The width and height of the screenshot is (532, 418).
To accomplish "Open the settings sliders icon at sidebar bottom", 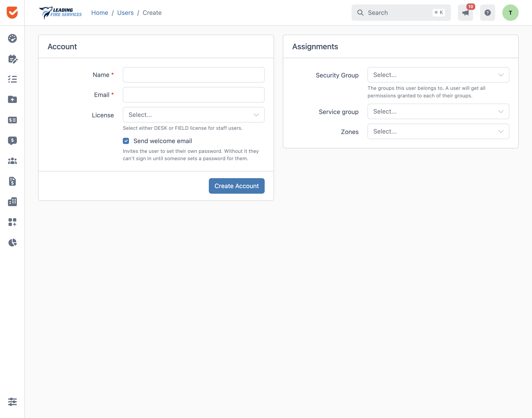I will pyautogui.click(x=12, y=402).
